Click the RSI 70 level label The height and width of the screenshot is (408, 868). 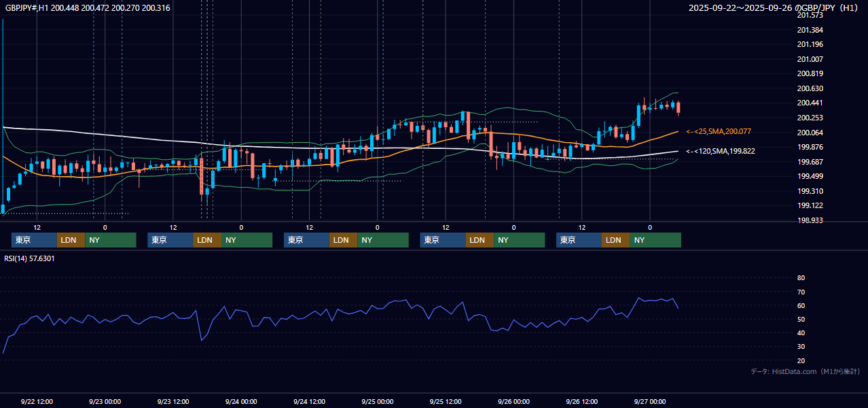801,292
